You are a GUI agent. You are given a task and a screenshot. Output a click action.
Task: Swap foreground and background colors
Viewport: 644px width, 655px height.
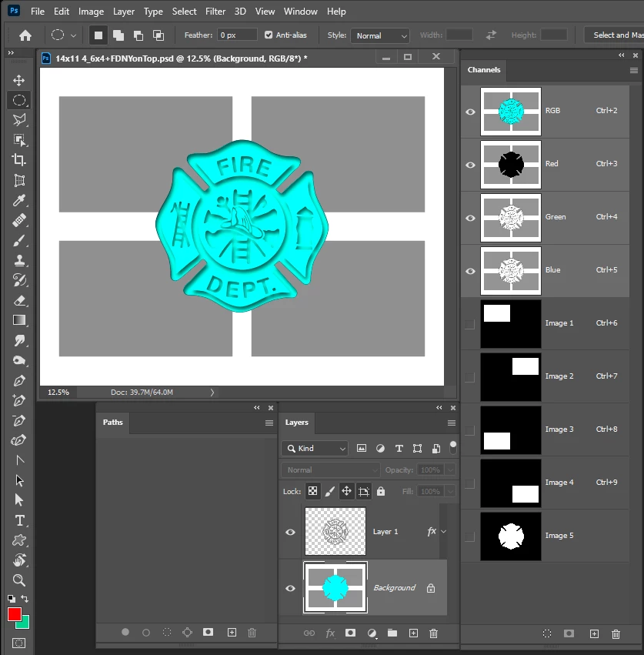25,599
